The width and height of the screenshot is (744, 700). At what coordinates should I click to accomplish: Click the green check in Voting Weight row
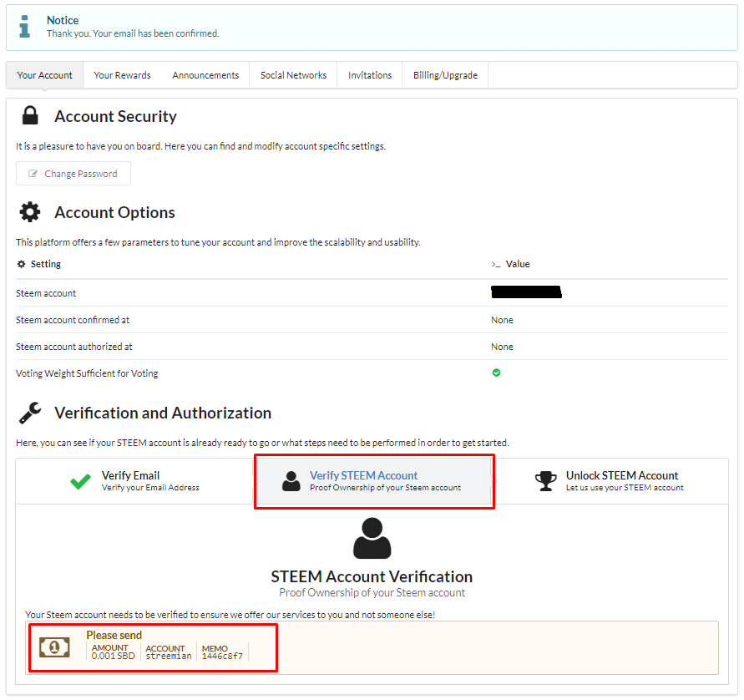click(x=496, y=373)
